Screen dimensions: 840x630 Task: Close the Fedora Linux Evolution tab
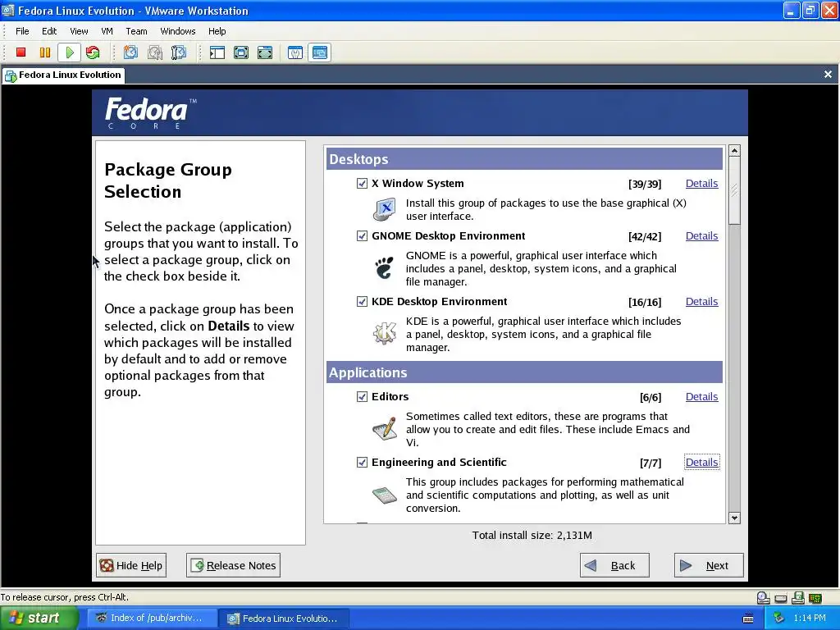[828, 75]
